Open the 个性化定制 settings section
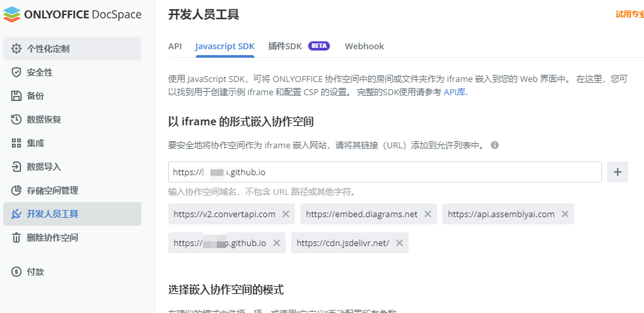The image size is (644, 313). click(x=72, y=49)
